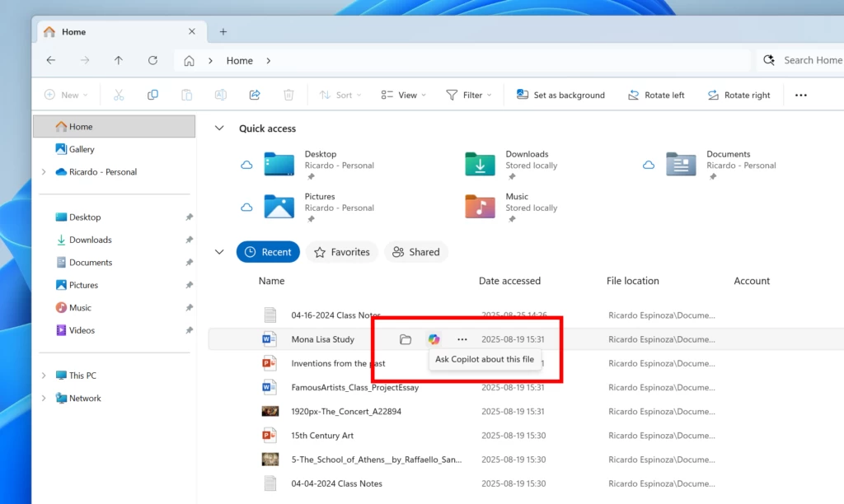844x504 pixels.
Task: Open the Shared tab
Action: [416, 252]
